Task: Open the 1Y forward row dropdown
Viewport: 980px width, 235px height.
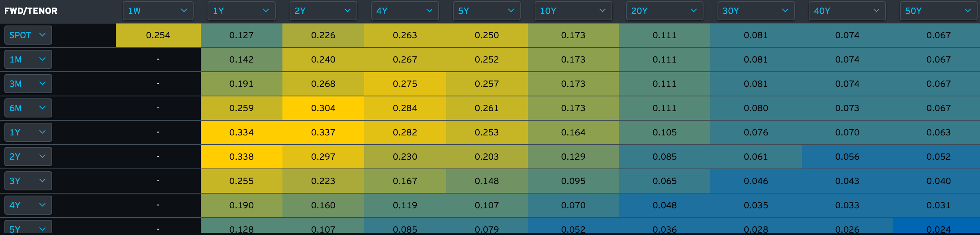Action: tap(28, 132)
